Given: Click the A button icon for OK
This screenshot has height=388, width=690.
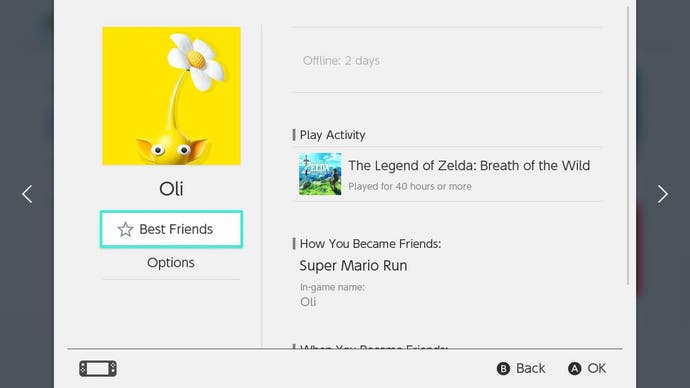Looking at the screenshot, I should click(x=574, y=369).
